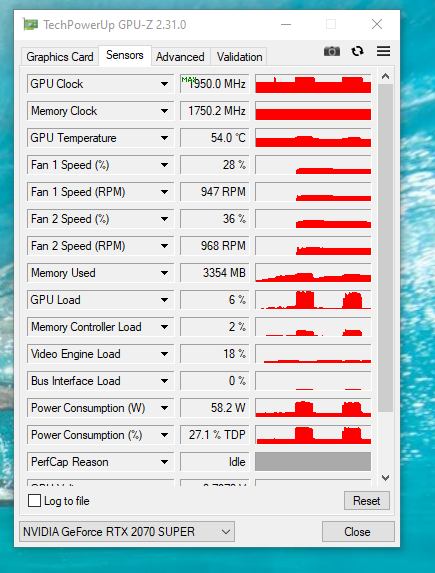Expand the Memory Used dropdown
The width and height of the screenshot is (435, 573).
click(164, 273)
